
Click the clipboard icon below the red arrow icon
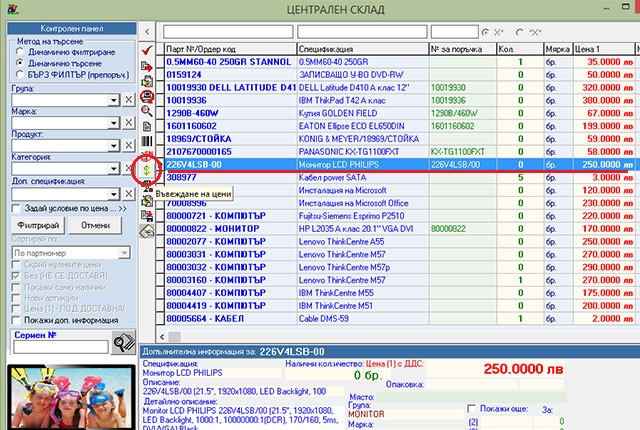click(147, 81)
